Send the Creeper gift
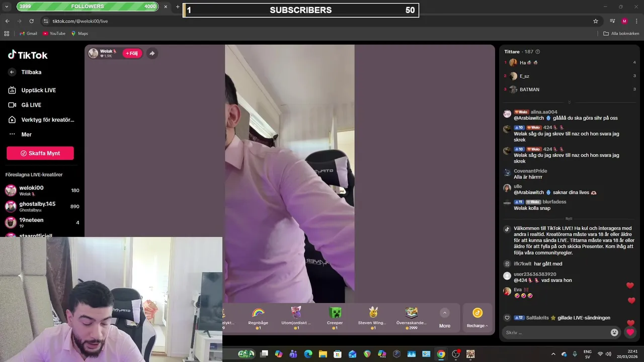 click(x=335, y=318)
